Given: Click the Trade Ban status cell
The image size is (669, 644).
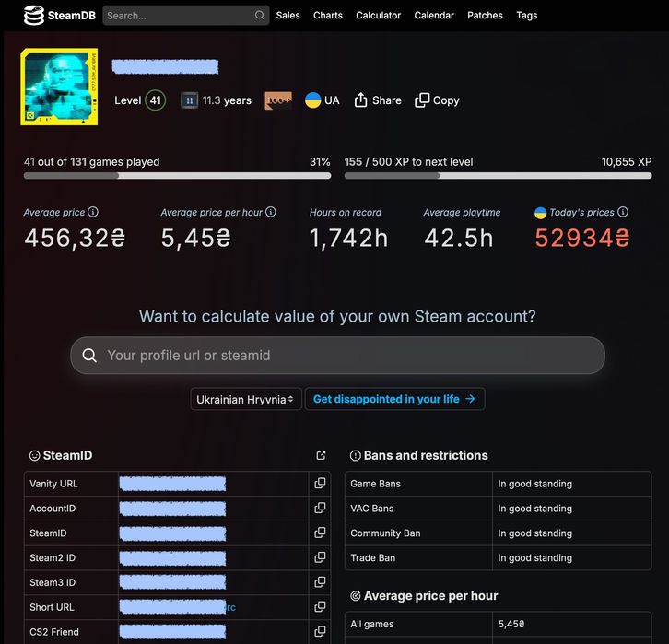Looking at the screenshot, I should (571, 557).
